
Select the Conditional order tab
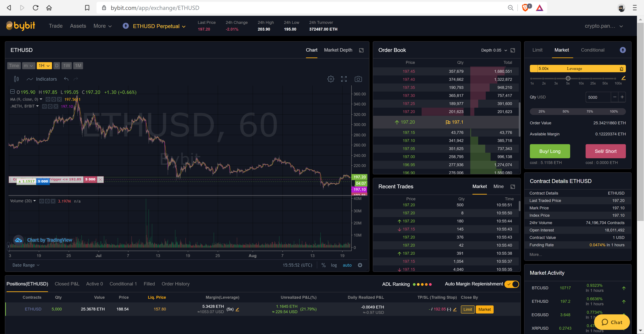coord(592,50)
